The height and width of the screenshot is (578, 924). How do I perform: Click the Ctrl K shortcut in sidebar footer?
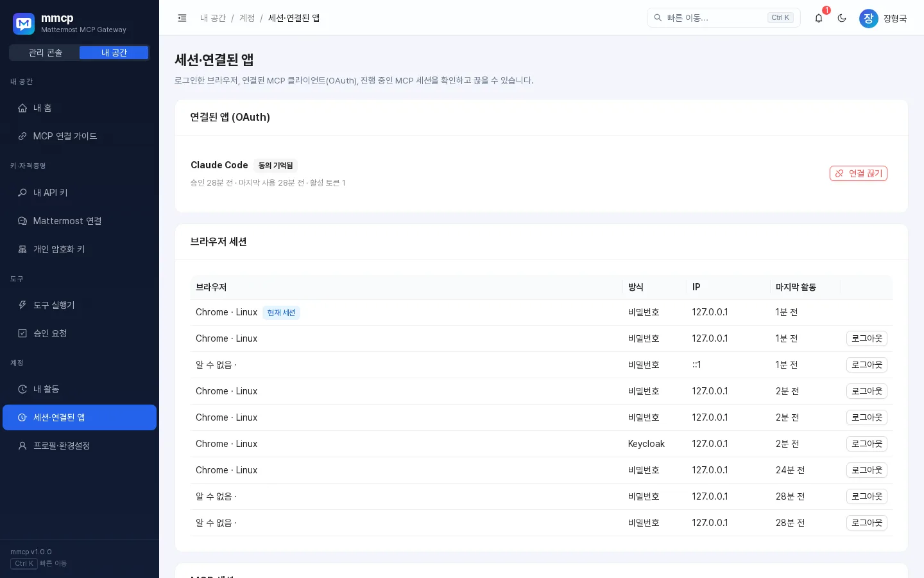[24, 563]
